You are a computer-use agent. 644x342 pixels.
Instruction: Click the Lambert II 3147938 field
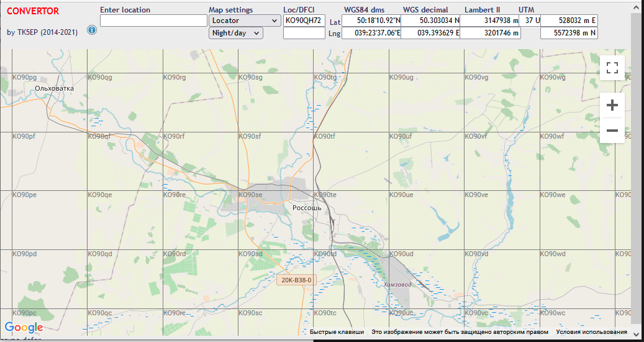click(490, 21)
